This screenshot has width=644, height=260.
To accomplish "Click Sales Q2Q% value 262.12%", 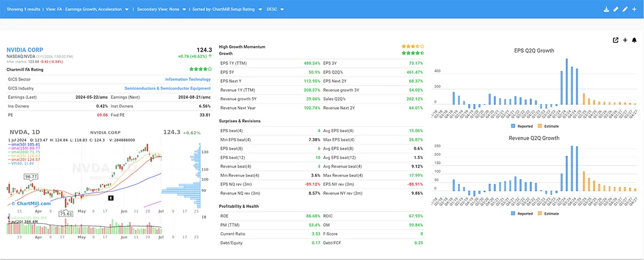I will (x=415, y=99).
